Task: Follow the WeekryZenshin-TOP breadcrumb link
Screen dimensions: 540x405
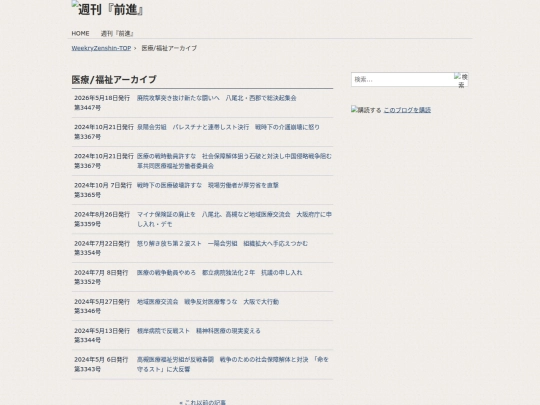Action: coord(101,48)
